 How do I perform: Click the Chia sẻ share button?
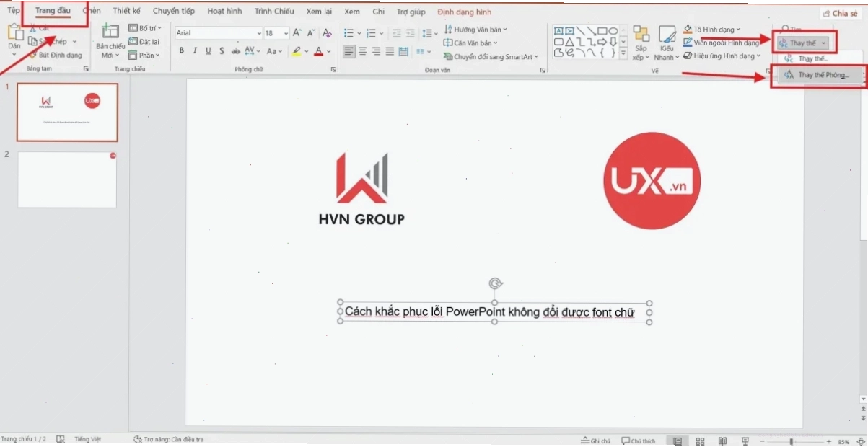[x=841, y=13]
